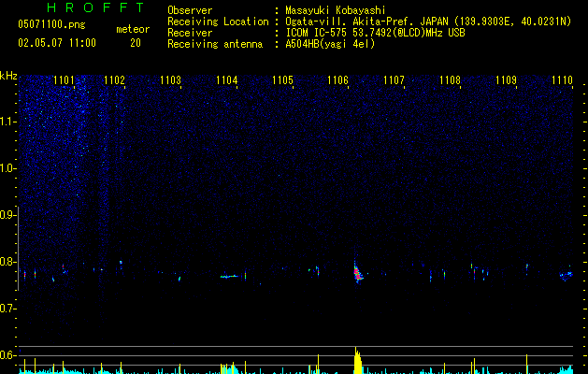Screen dimensions: 588x374
Task: Click the 1106 time marker
Action: [x=338, y=80]
